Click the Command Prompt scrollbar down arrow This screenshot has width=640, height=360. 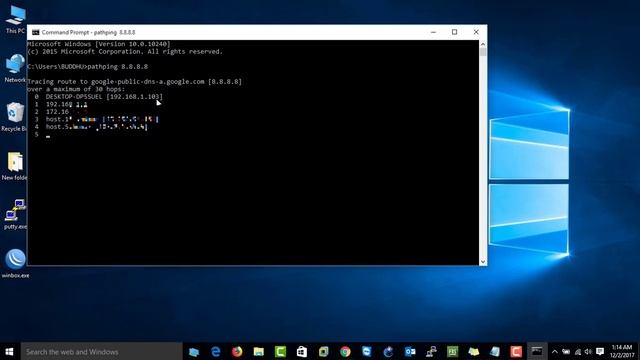click(483, 262)
